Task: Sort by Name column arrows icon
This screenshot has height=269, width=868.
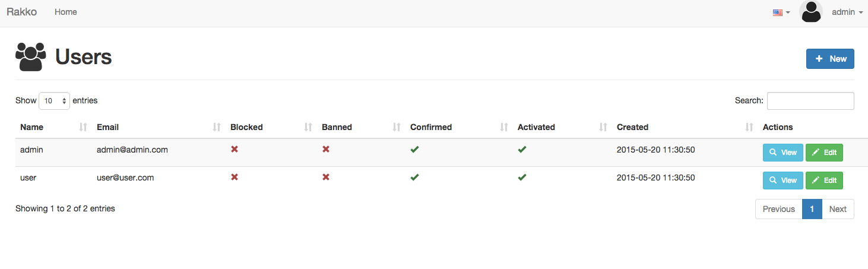Action: pyautogui.click(x=83, y=127)
